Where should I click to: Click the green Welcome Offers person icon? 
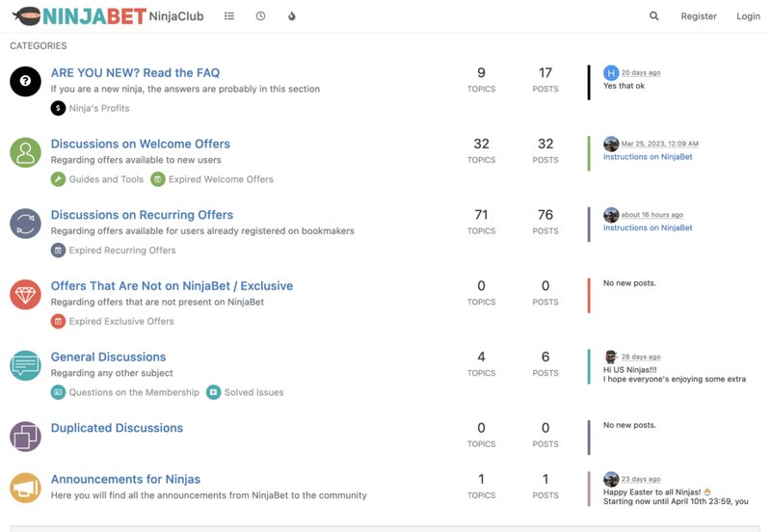pyautogui.click(x=26, y=152)
